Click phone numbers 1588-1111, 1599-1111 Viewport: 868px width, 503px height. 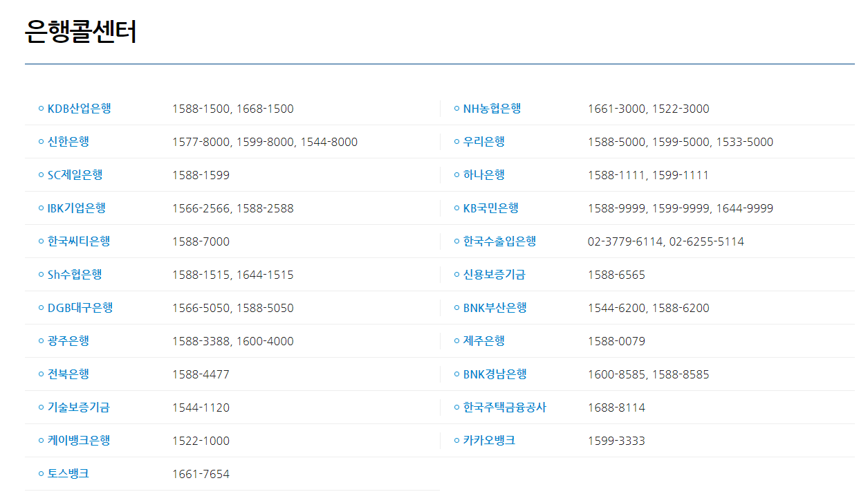(x=648, y=175)
